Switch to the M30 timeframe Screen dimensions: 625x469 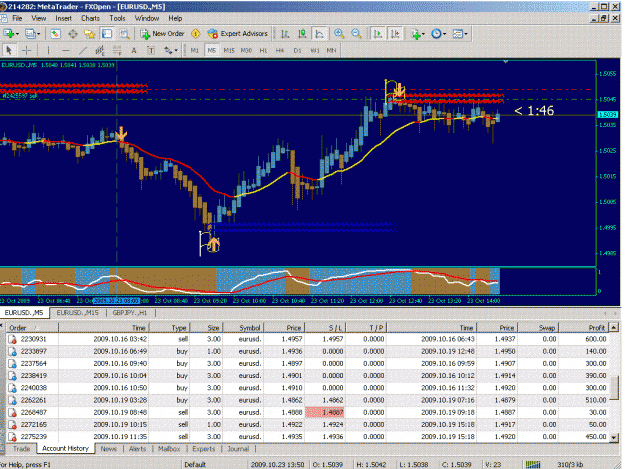tap(246, 50)
